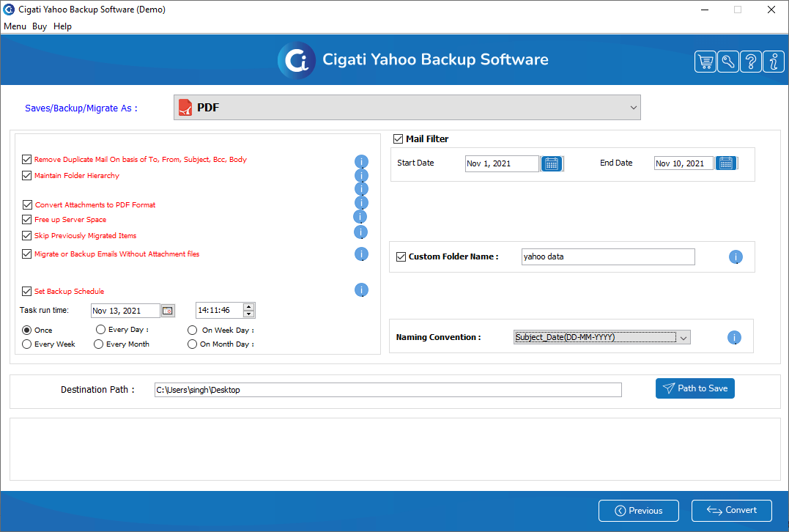Go back with the Previous button
This screenshot has width=789, height=532.
coord(639,511)
